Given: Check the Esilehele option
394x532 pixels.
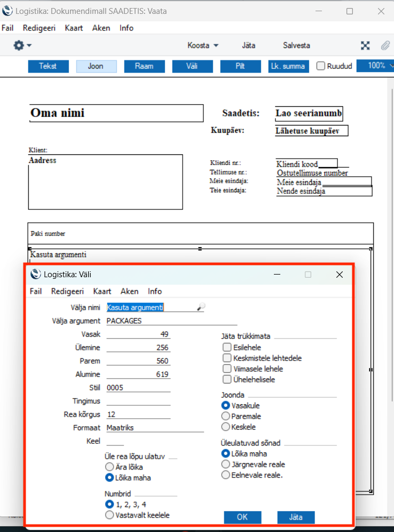Looking at the screenshot, I should click(x=227, y=347).
